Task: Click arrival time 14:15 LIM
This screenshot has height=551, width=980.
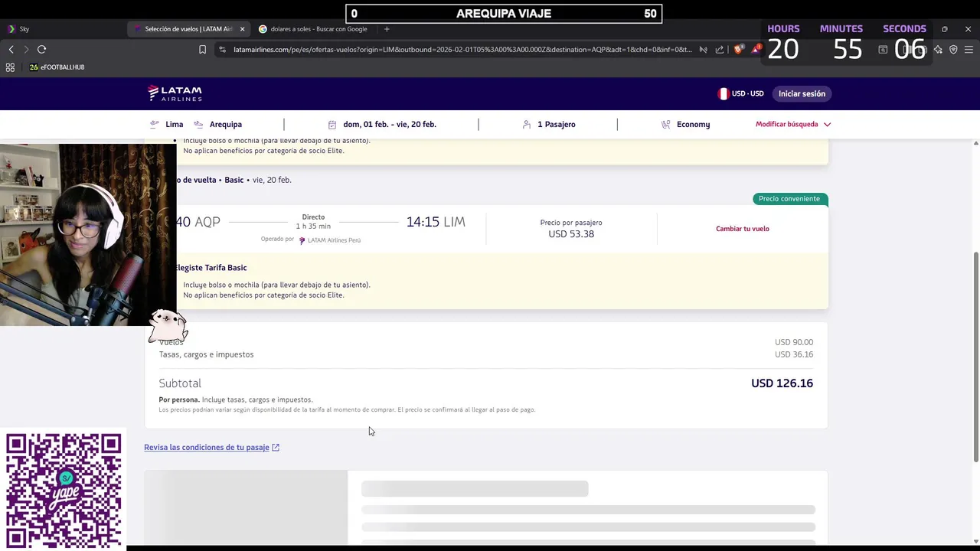Action: coord(436,222)
